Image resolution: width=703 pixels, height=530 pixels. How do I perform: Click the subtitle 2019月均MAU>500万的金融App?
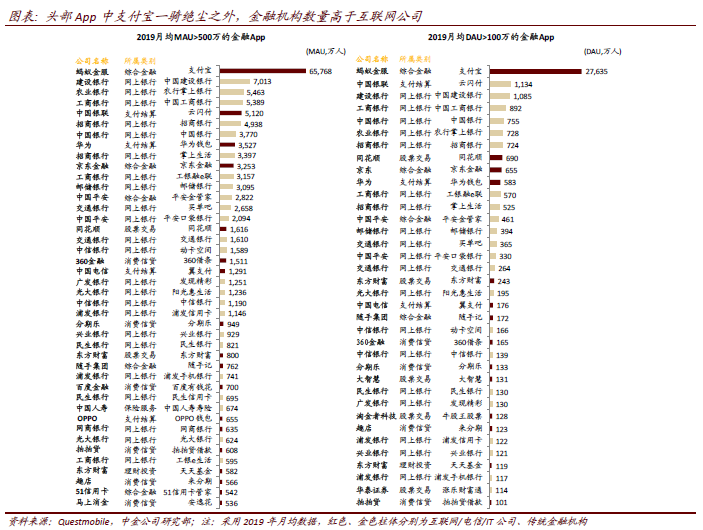click(201, 37)
